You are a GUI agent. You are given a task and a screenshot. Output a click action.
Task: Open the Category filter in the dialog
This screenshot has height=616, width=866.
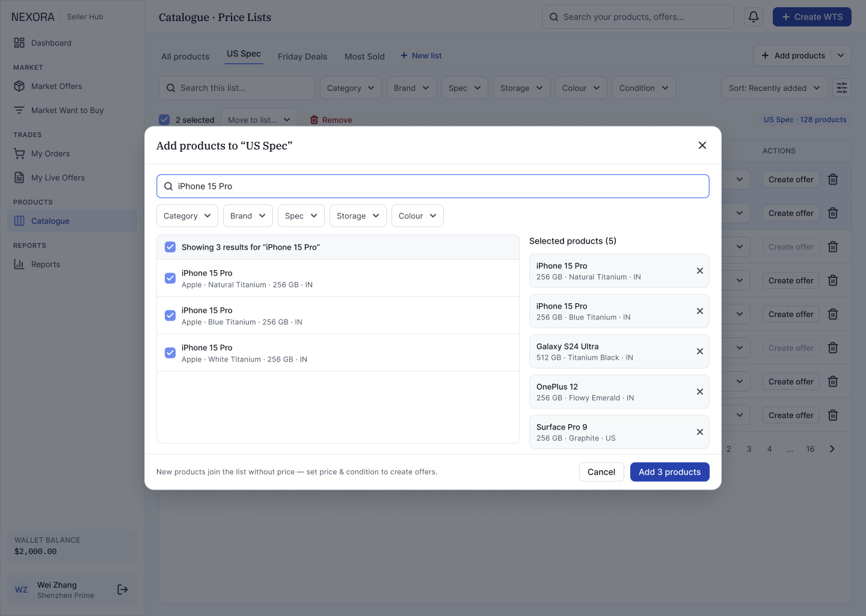[x=187, y=216]
